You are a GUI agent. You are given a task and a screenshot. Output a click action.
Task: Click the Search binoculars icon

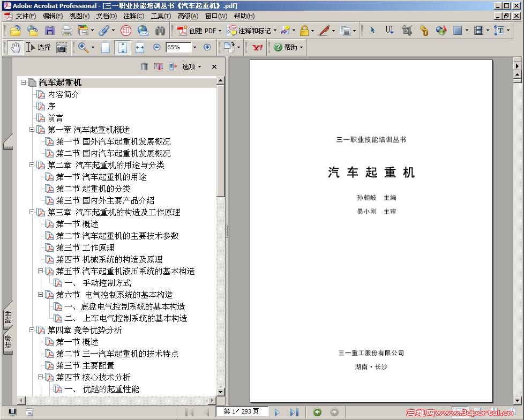pyautogui.click(x=160, y=31)
